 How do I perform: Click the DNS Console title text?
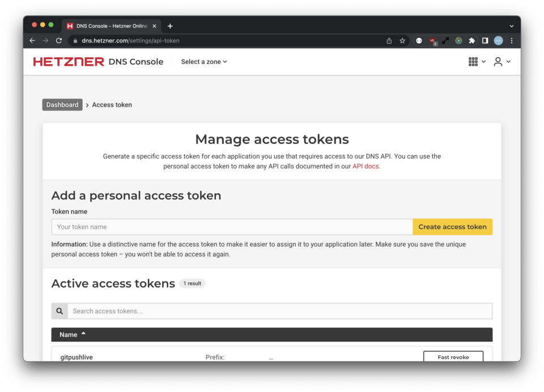click(135, 61)
